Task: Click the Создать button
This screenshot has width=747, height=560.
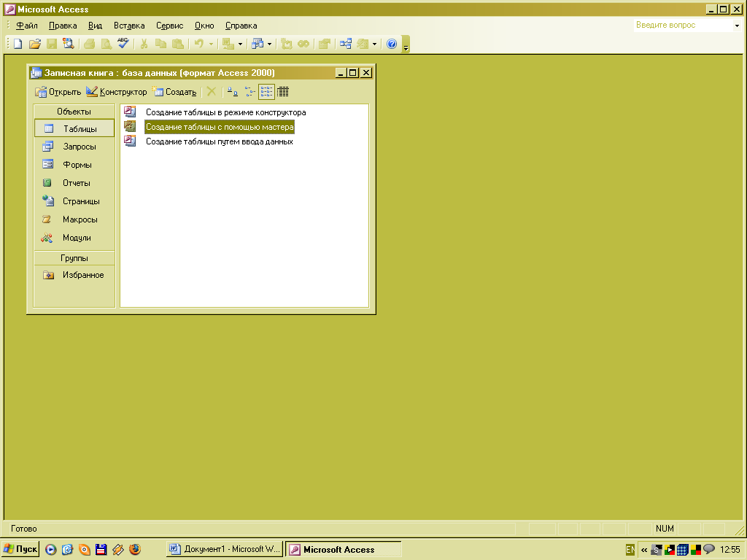Action: [174, 92]
